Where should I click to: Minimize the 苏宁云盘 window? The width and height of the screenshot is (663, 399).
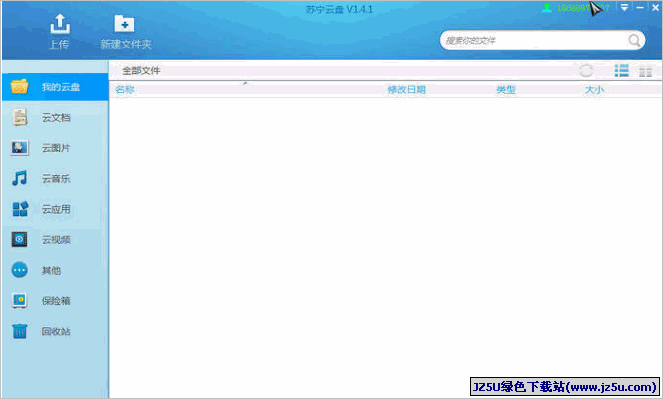(640, 8)
